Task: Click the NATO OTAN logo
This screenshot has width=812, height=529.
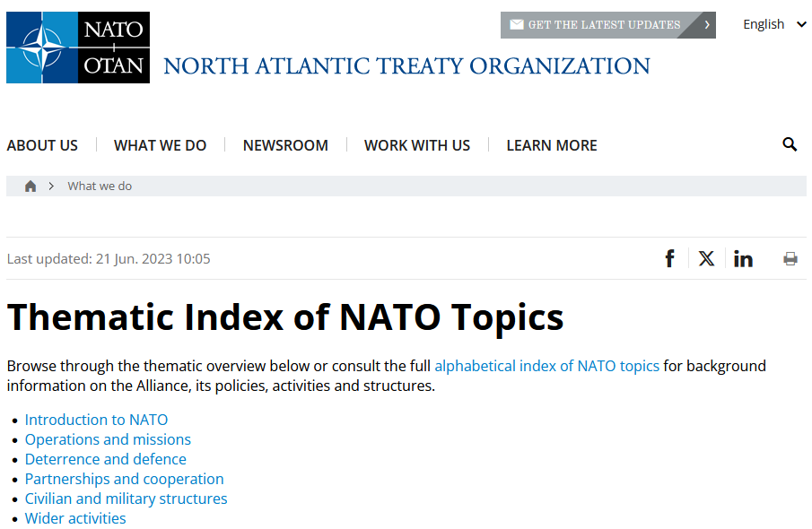Action: [x=78, y=48]
